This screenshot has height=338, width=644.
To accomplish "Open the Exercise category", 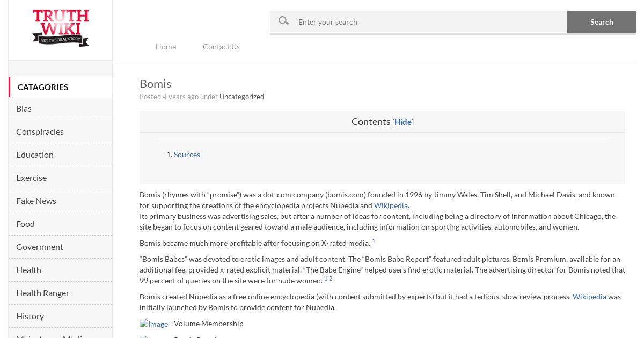I will tap(60, 178).
